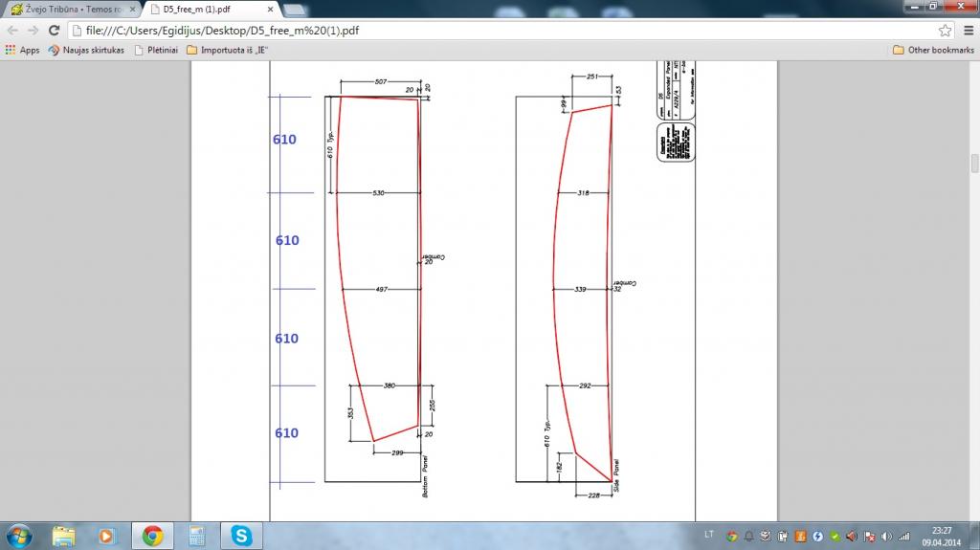Open the Naujas skirtukas bookmark
This screenshot has height=550, width=980.
87,50
